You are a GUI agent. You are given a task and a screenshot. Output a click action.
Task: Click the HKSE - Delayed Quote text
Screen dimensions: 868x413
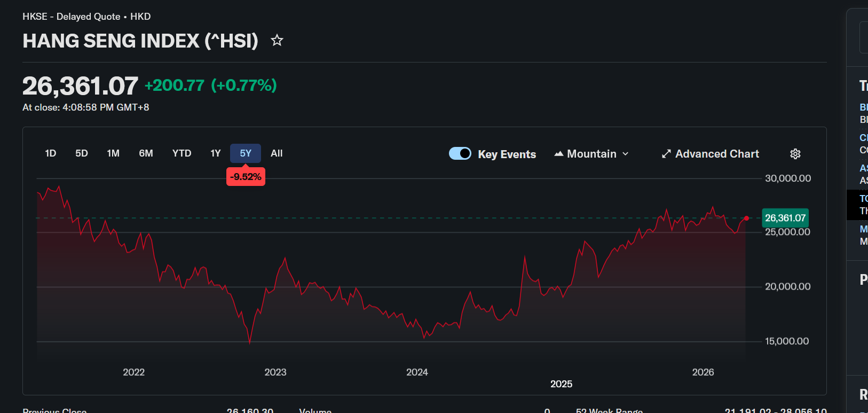(72, 17)
